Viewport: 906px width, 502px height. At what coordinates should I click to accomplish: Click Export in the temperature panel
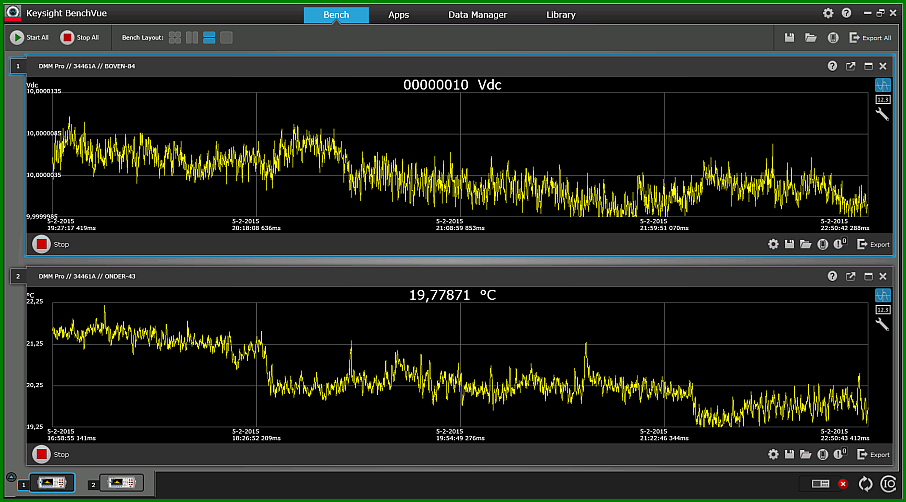point(873,455)
